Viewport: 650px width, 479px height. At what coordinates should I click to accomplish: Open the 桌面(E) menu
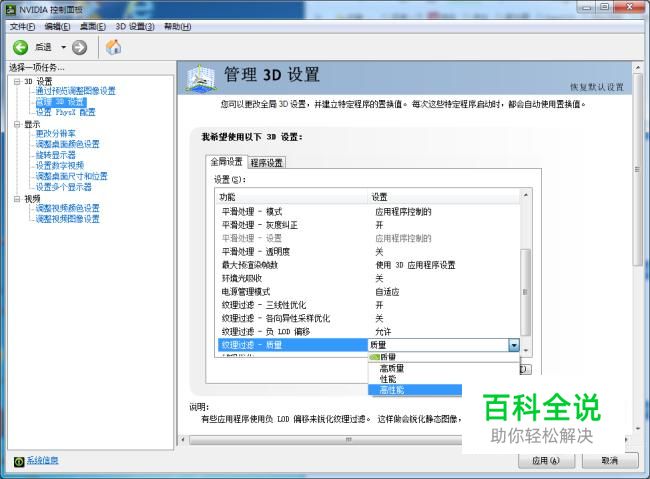(93, 27)
